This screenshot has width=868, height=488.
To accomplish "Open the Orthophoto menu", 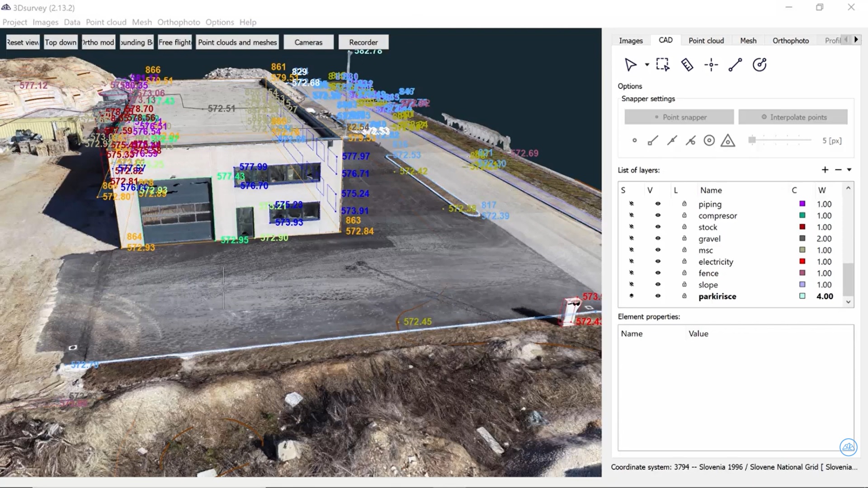I will tap(179, 22).
